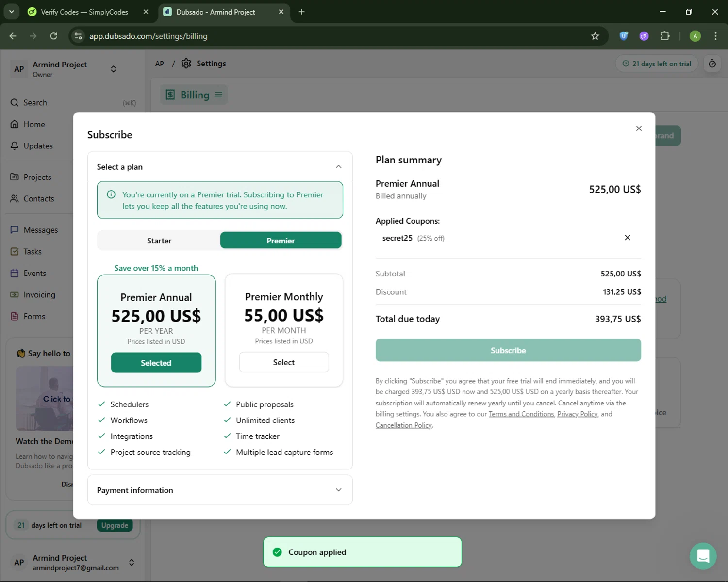Switch to the Starter plan tab
728x582 pixels.
[159, 241]
